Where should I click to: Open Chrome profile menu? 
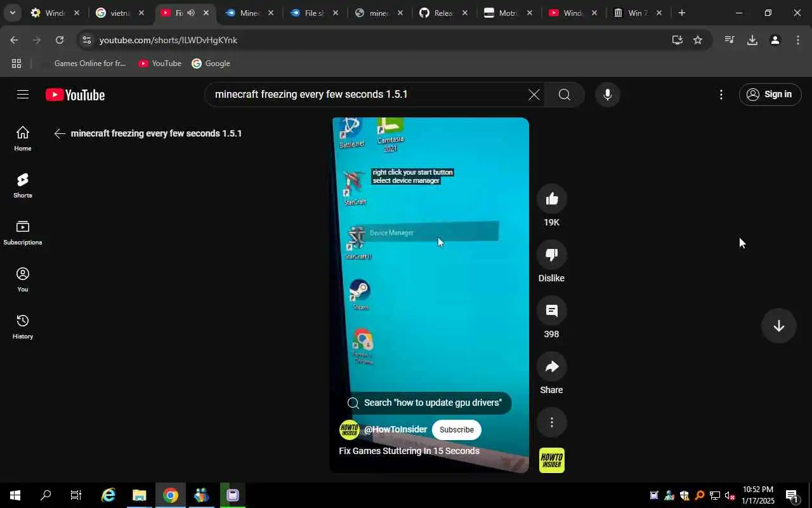[x=775, y=40]
